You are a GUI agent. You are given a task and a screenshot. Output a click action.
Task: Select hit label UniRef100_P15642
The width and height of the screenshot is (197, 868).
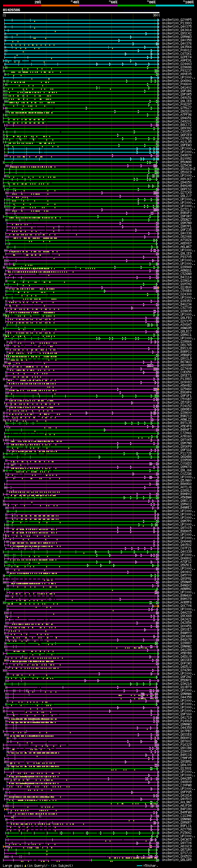pos(177,833)
